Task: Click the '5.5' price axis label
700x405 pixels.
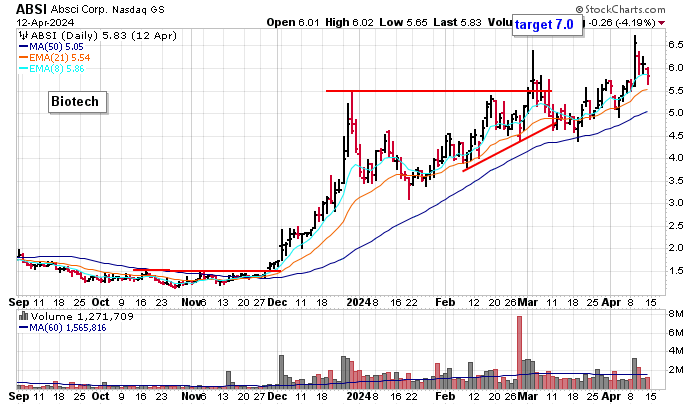Action: 675,91
